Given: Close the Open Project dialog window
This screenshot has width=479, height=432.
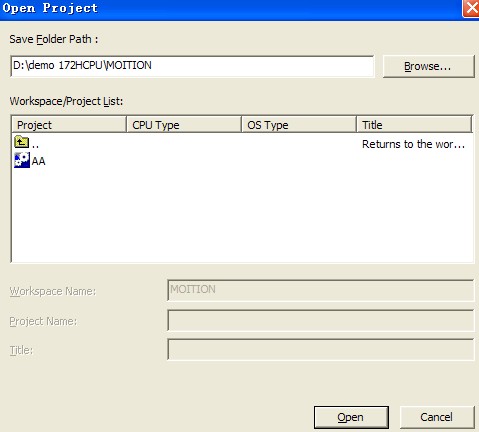Looking at the screenshot, I should coord(471,8).
